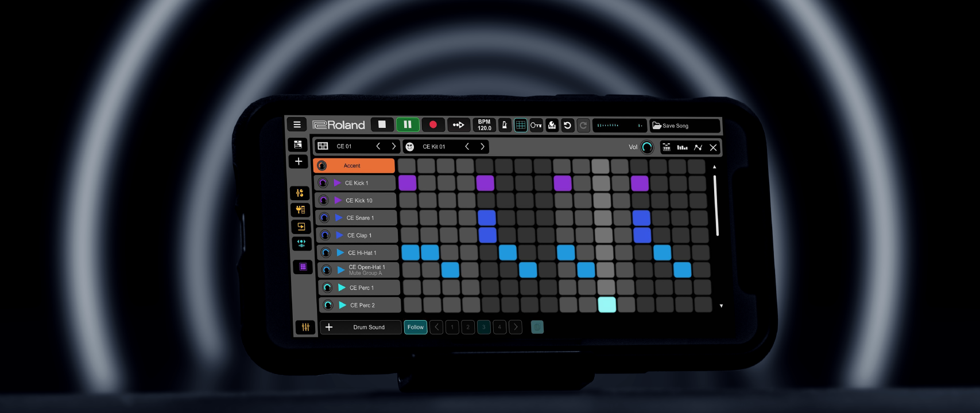The image size is (980, 413).
Task: Redo the last undone action
Action: click(x=583, y=125)
